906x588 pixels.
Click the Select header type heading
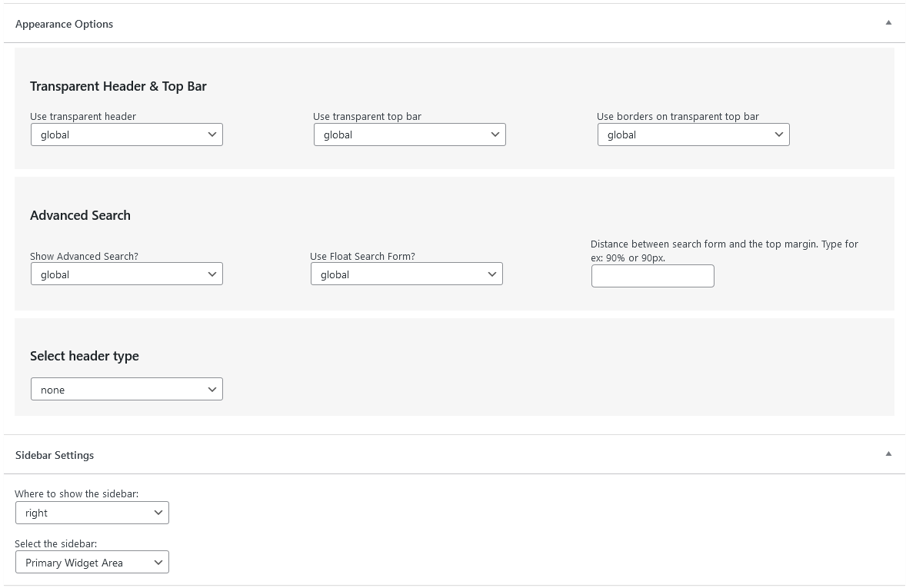pyautogui.click(x=85, y=356)
